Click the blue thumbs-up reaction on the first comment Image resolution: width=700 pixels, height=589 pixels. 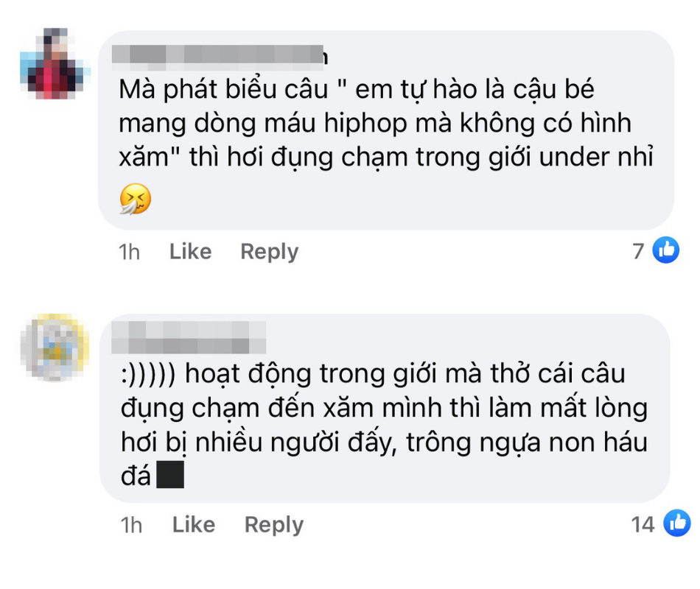[665, 251]
